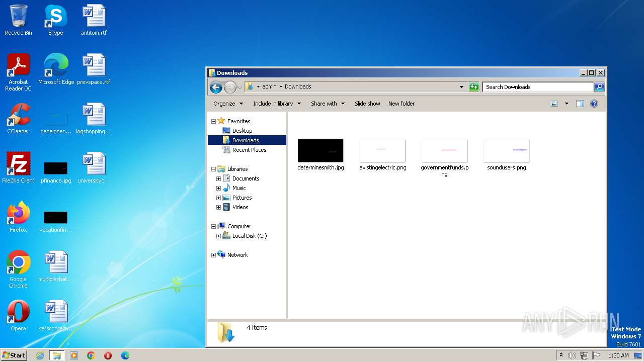The width and height of the screenshot is (644, 362).
Task: Open Internet Explorer from the taskbar
Action: tap(40, 355)
